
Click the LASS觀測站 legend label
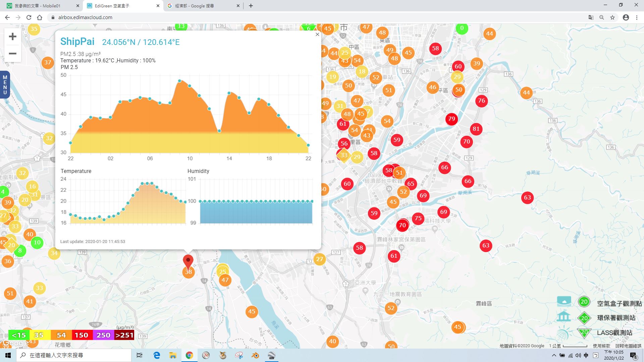614,333
